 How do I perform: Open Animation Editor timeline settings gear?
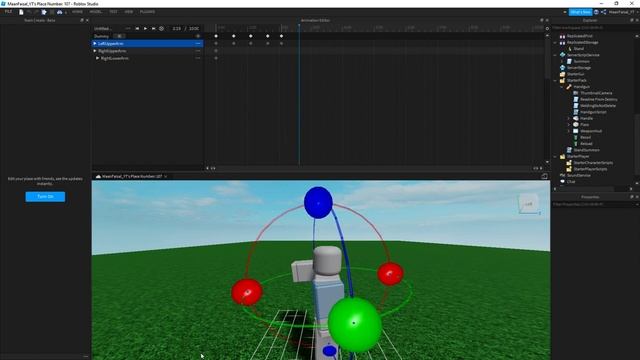547,29
